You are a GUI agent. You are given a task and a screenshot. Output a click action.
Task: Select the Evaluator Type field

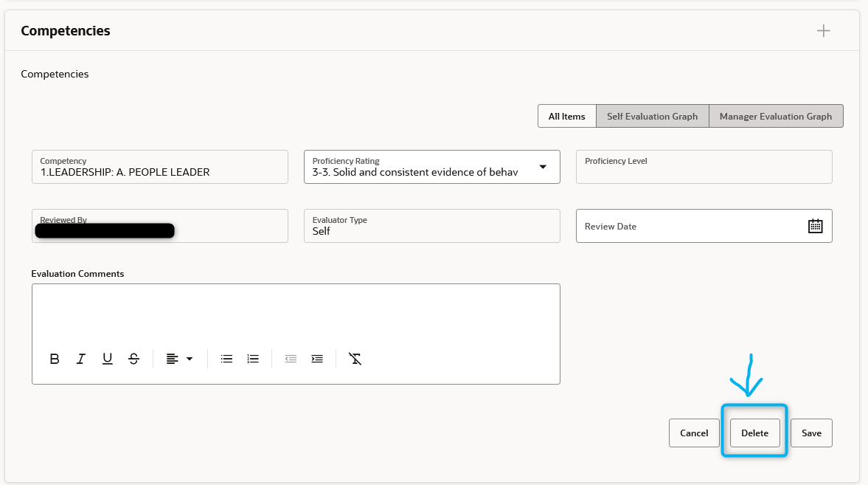coord(431,226)
